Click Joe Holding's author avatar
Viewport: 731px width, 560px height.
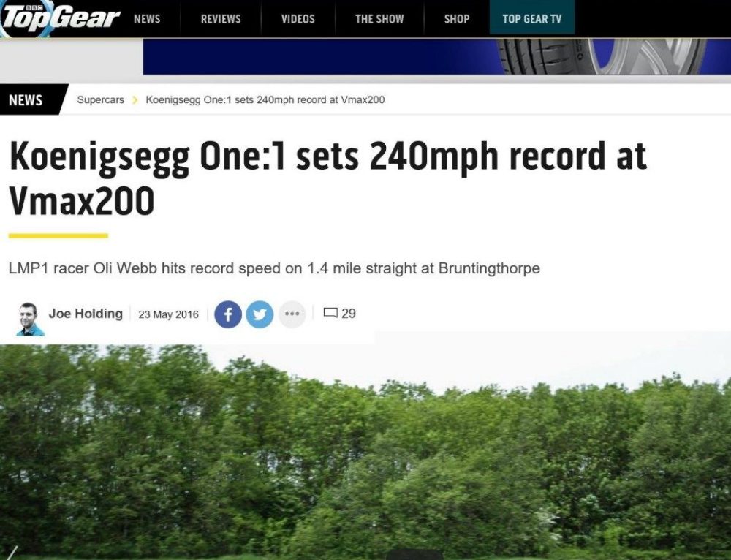[30, 319]
